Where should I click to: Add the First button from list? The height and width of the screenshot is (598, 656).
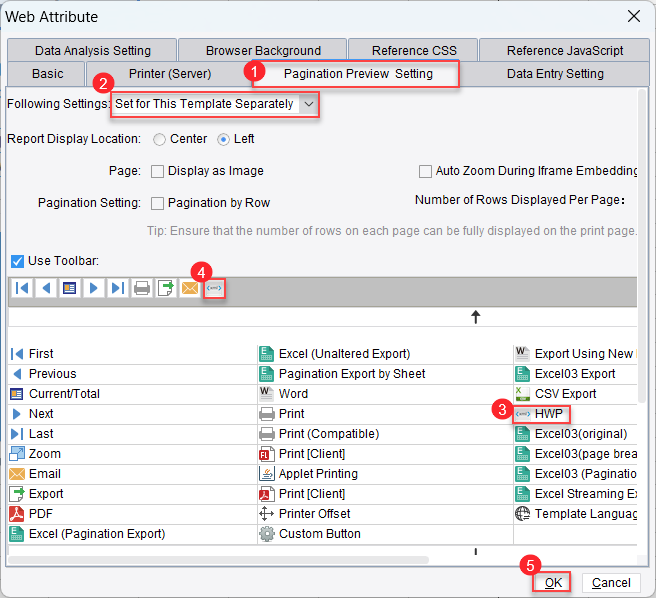pyautogui.click(x=132, y=354)
